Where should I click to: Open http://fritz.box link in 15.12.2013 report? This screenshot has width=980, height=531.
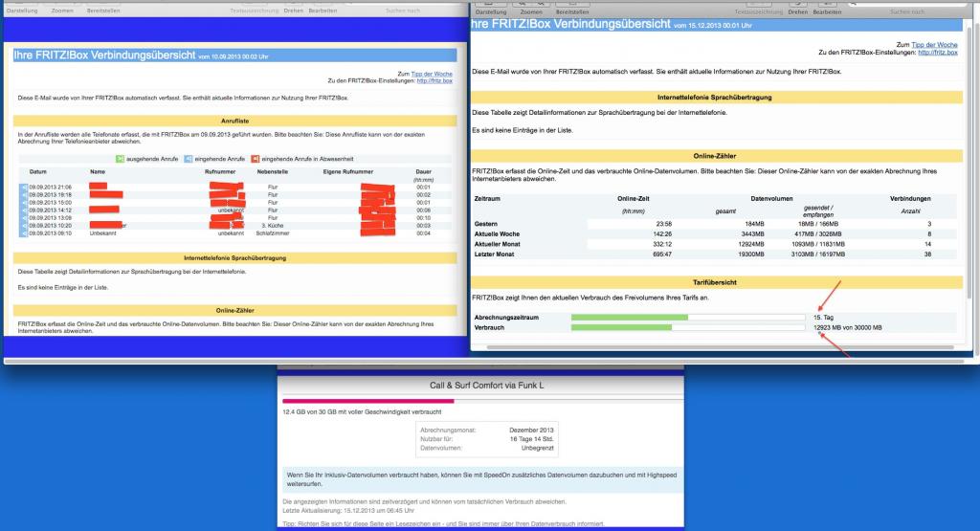point(938,53)
